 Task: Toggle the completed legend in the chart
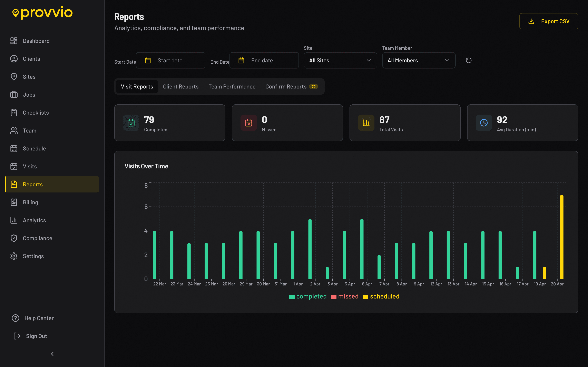tap(307, 296)
